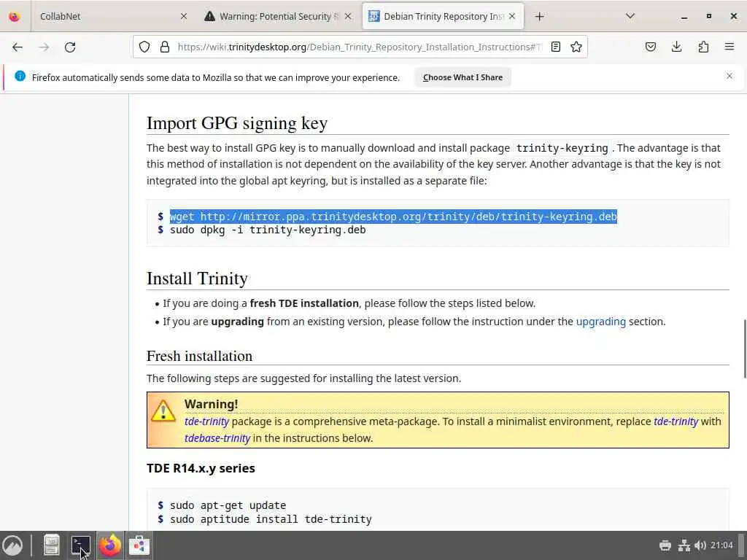
Task: Click the sudo aptitude install tde-trinity command
Action: [x=271, y=519]
